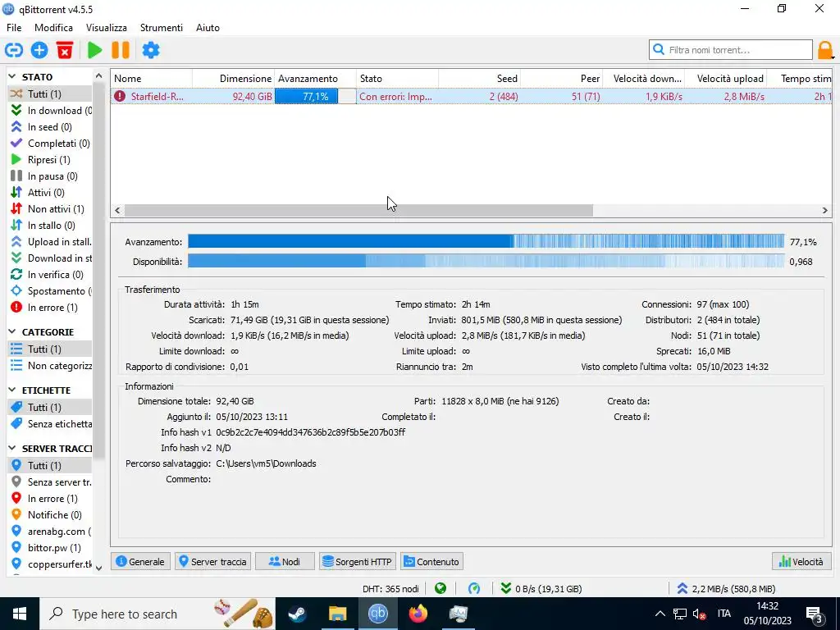Screen dimensions: 840x630
Task: Click the upload speed indicator in status bar
Action: 726,589
